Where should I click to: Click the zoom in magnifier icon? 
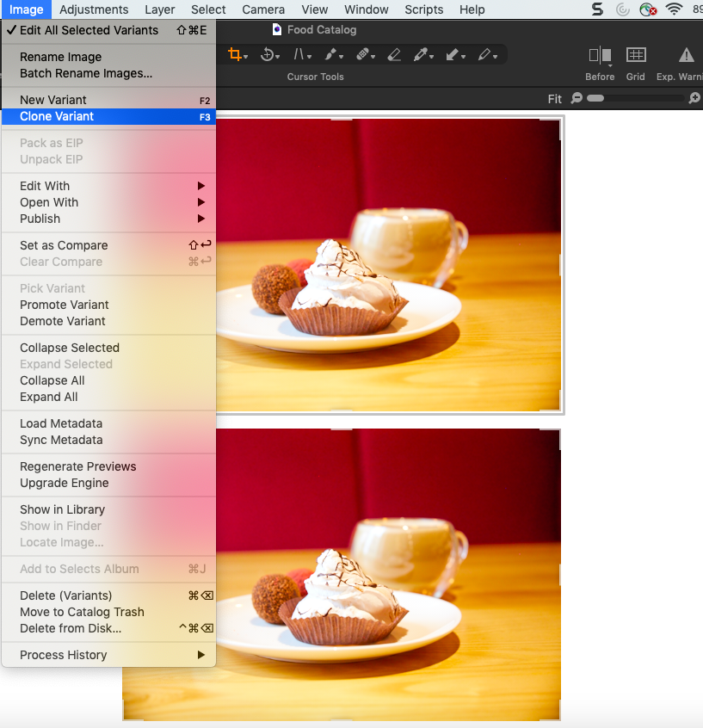pos(694,98)
